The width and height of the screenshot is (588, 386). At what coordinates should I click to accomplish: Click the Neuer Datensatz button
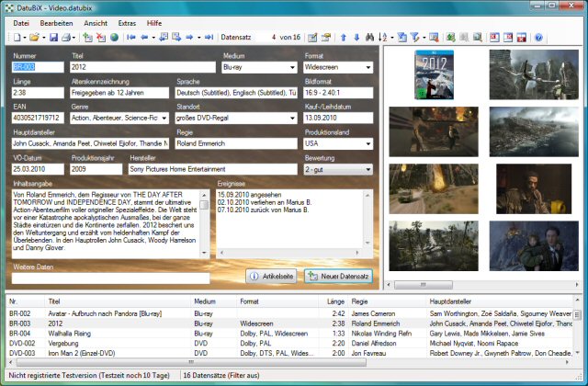click(338, 276)
